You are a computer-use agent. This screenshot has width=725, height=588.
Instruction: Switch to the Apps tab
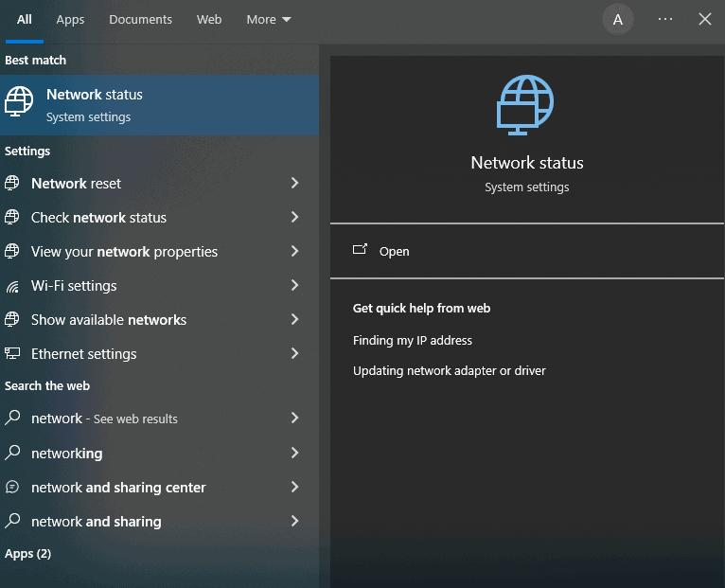(x=70, y=20)
